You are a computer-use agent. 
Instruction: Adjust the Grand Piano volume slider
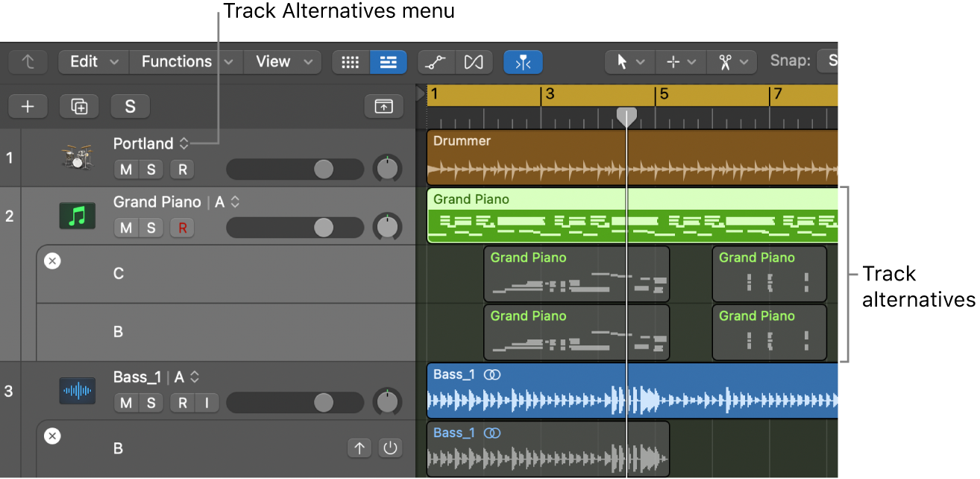click(295, 228)
